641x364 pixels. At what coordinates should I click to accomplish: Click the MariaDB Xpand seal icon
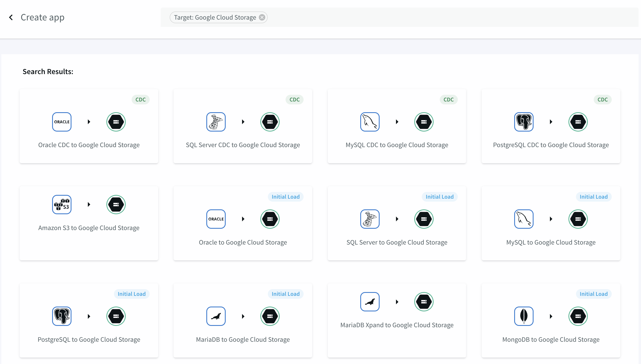pyautogui.click(x=370, y=302)
